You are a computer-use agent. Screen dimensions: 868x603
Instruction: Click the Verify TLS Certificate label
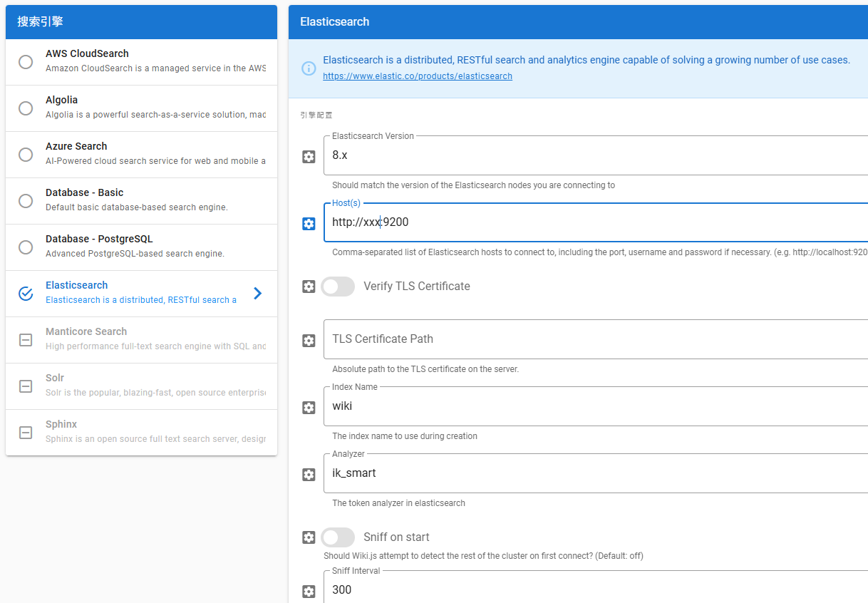coord(417,287)
